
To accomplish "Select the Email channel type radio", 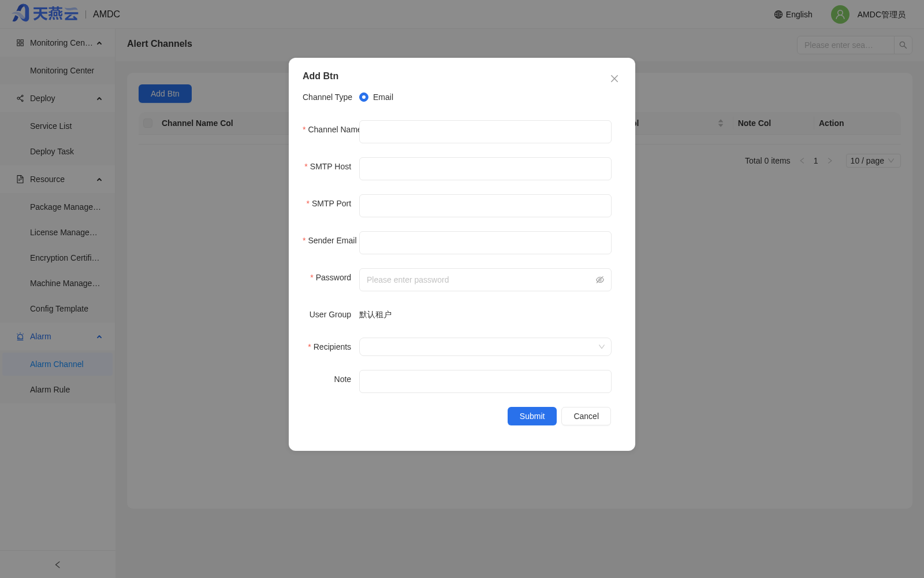I will coord(364,97).
